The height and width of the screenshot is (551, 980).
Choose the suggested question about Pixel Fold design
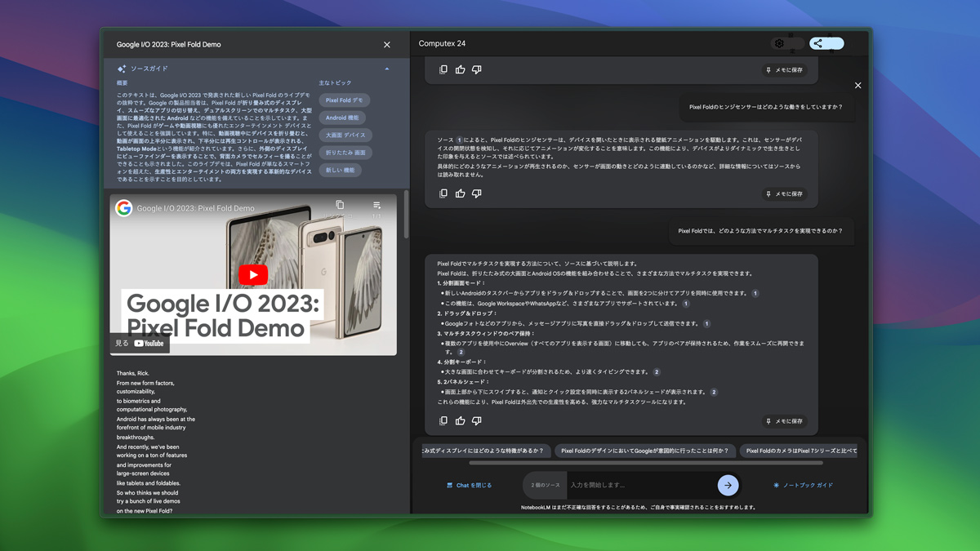pyautogui.click(x=645, y=451)
